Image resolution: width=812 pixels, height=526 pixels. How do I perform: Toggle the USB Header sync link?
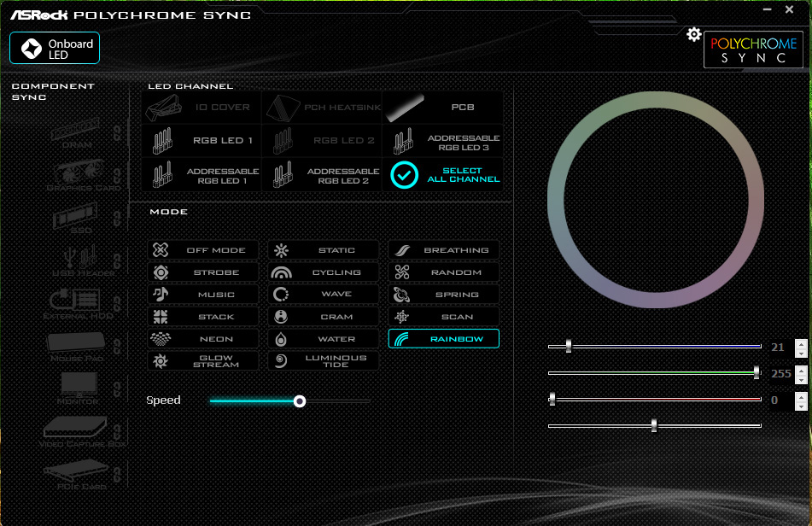click(118, 261)
